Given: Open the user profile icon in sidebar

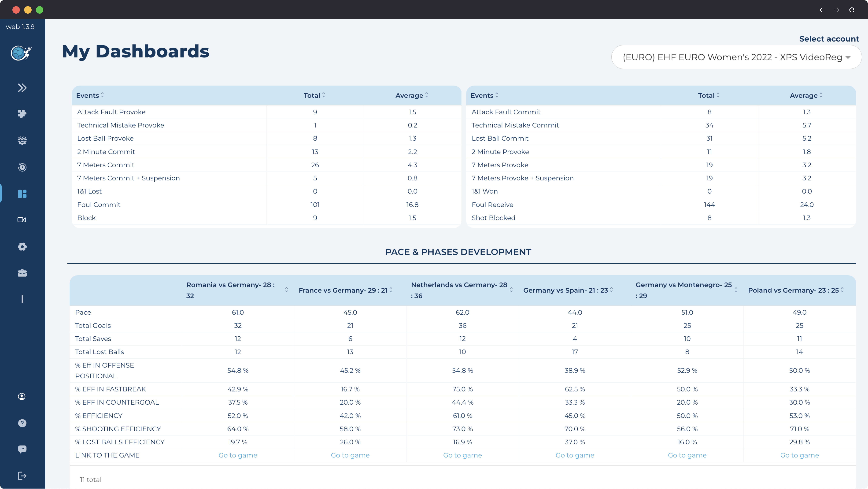Looking at the screenshot, I should click(22, 397).
